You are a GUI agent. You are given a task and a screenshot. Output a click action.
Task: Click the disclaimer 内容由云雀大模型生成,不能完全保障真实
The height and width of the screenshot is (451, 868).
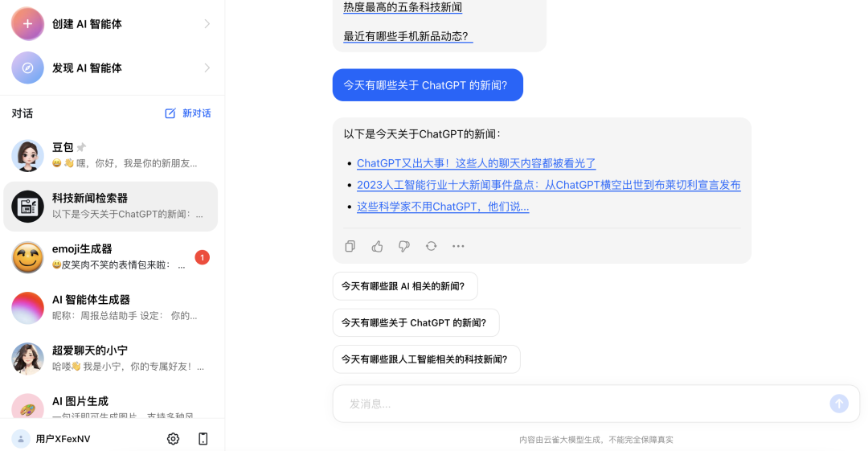coord(596,440)
